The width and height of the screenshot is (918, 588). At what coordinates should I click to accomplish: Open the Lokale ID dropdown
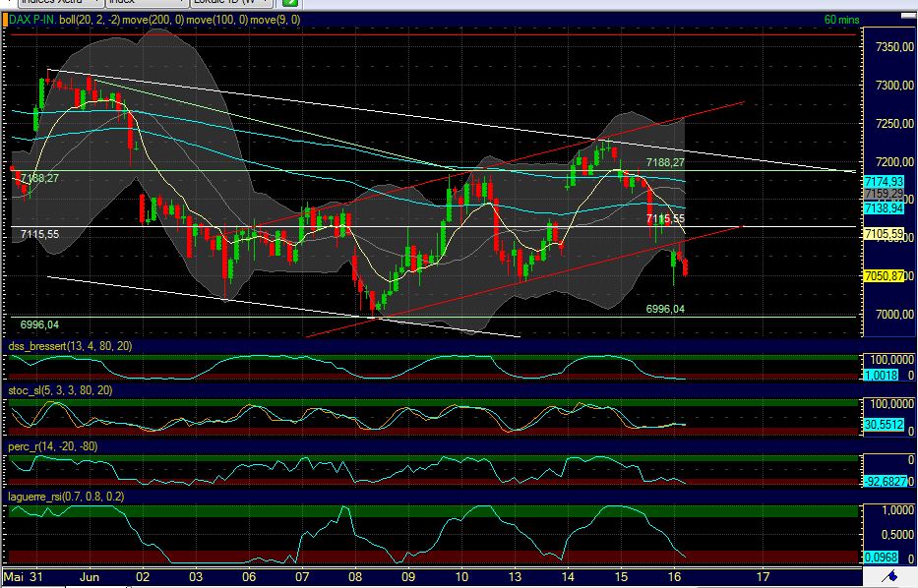[x=231, y=2]
